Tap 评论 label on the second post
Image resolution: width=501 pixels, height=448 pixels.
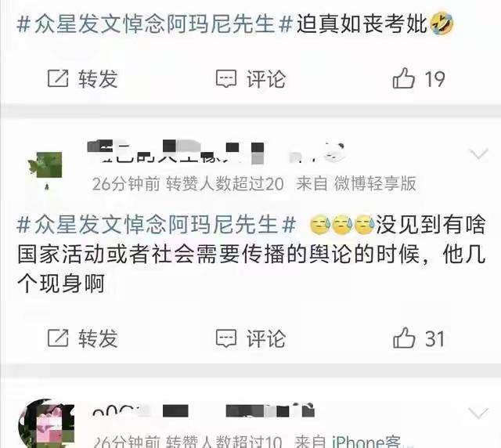266,338
